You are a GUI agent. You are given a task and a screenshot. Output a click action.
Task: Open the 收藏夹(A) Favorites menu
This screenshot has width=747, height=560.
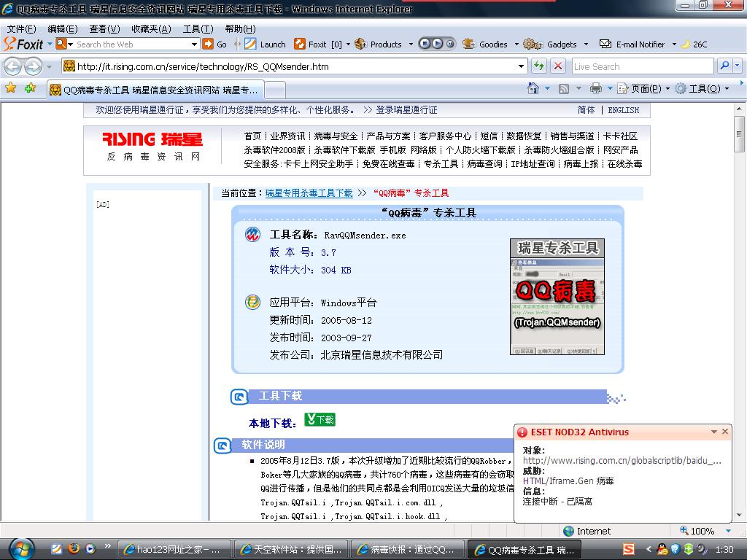click(x=151, y=29)
